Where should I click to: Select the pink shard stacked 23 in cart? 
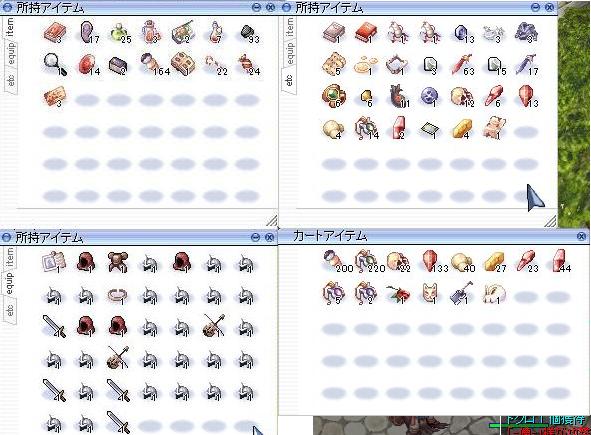(526, 261)
